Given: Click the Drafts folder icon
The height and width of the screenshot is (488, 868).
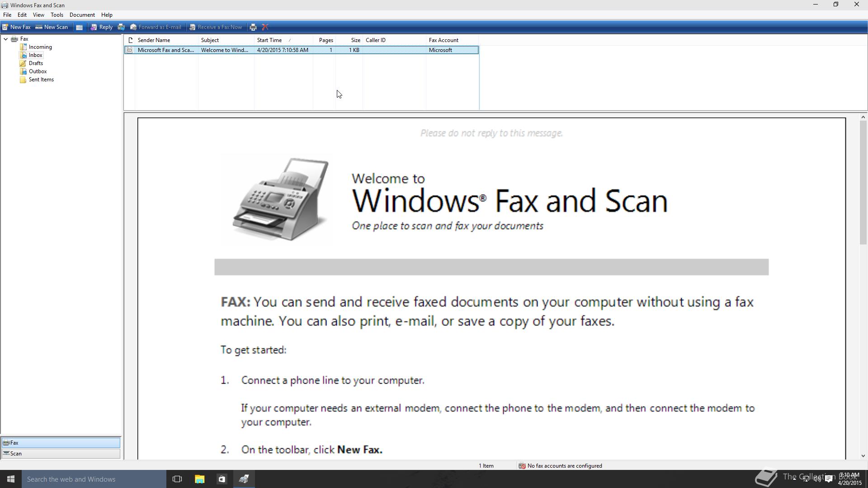Looking at the screenshot, I should coord(23,63).
